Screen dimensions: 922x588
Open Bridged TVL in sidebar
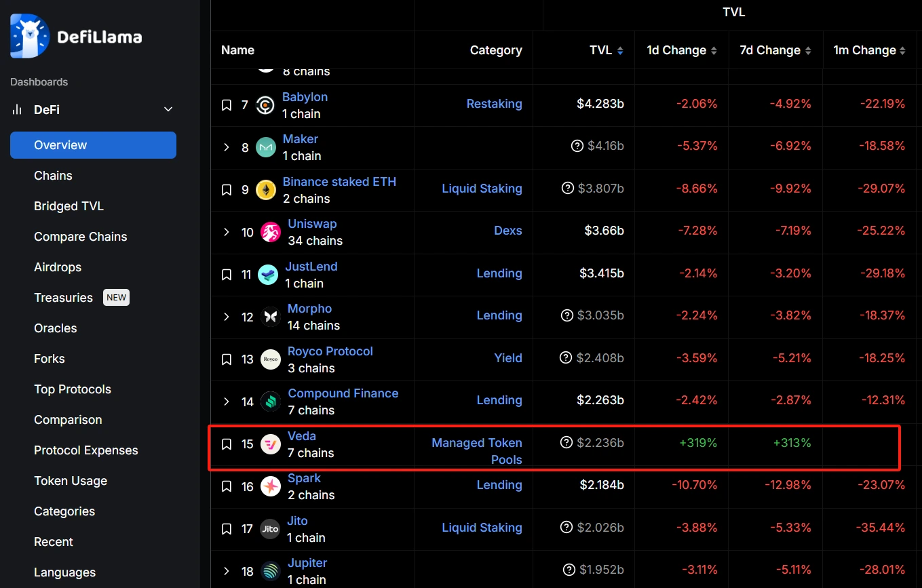69,206
